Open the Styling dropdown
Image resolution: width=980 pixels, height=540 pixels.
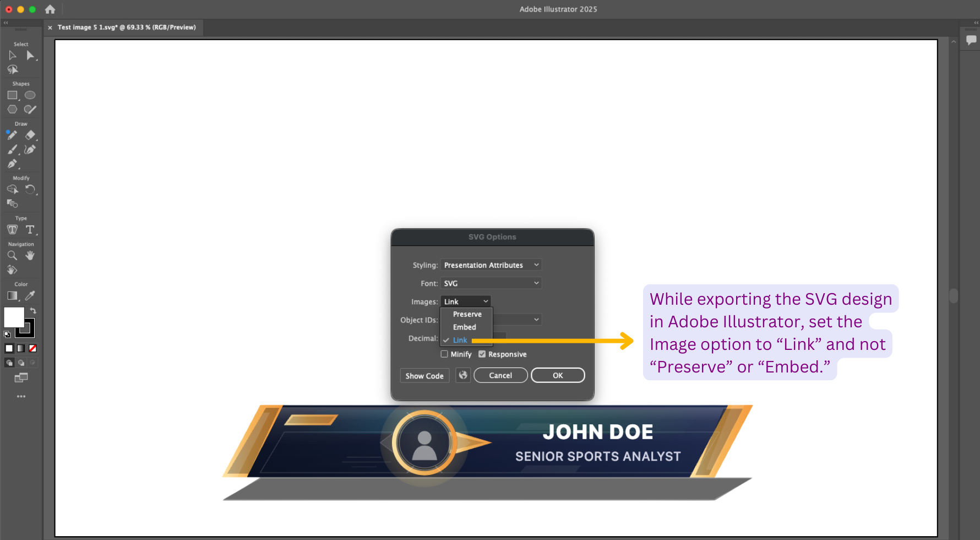491,265
